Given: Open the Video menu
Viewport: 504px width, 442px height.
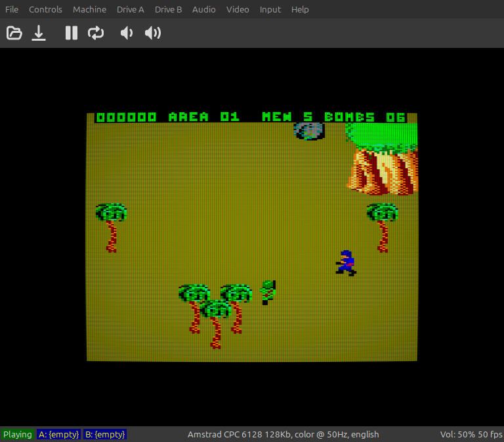Looking at the screenshot, I should pos(238,9).
